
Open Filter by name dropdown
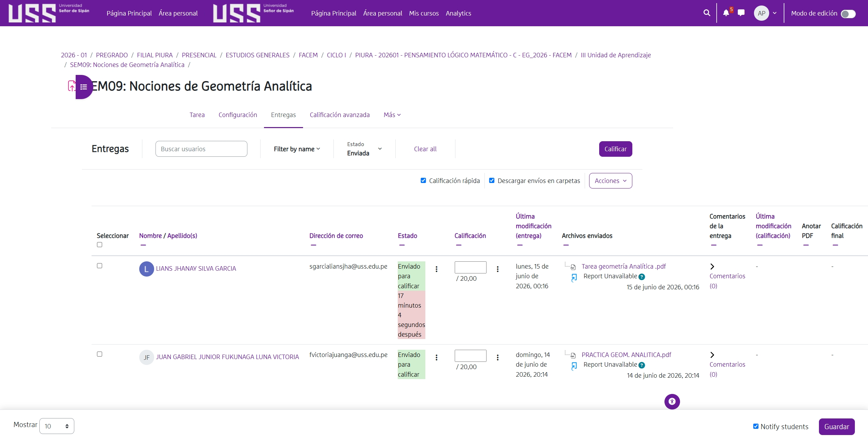click(297, 149)
